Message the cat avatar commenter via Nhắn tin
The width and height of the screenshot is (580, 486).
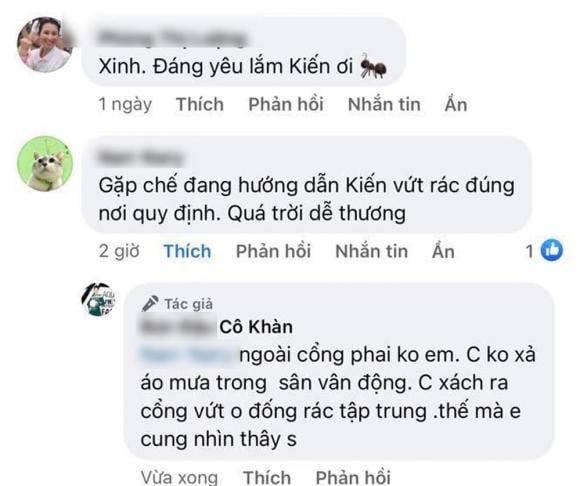[x=372, y=251]
